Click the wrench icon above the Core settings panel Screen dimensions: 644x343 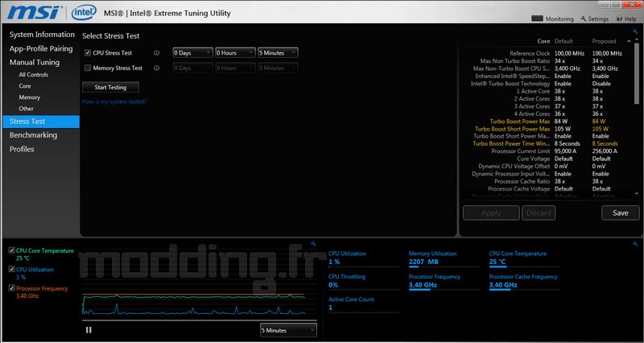click(636, 31)
